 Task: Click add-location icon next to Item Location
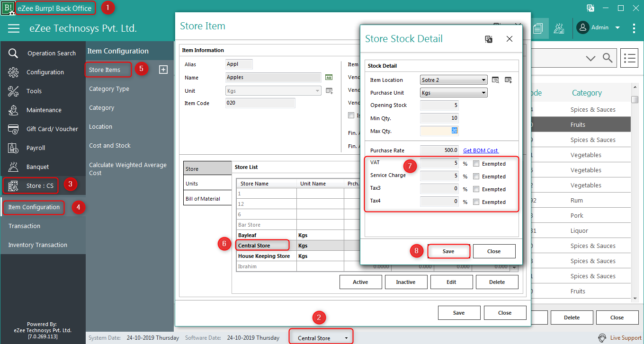[x=509, y=80]
